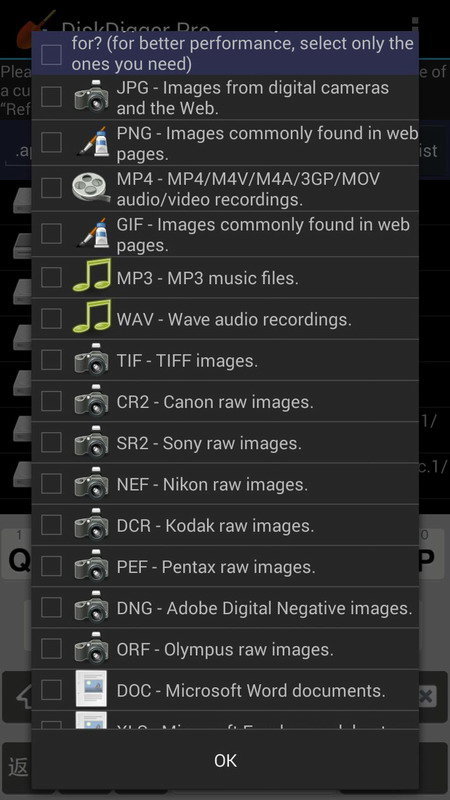Select the GIF file type checkbox
The width and height of the screenshot is (450, 800).
[52, 233]
